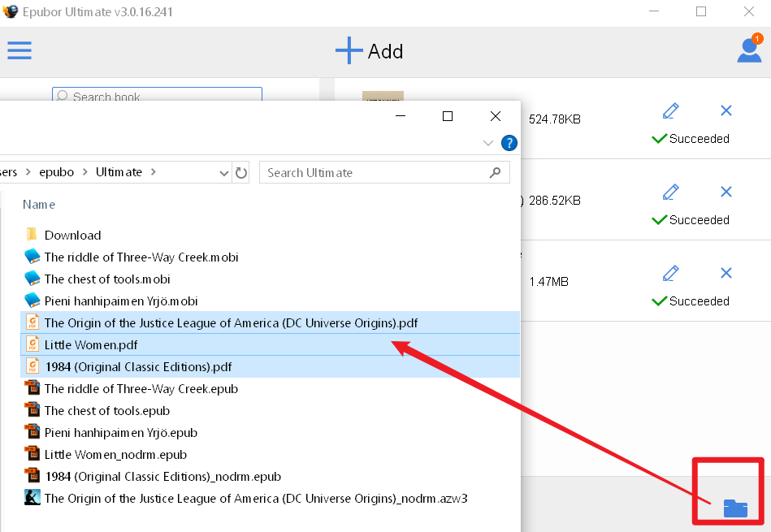Image resolution: width=771 pixels, height=532 pixels.
Task: Click the Search Ultimate field
Action: (x=384, y=172)
